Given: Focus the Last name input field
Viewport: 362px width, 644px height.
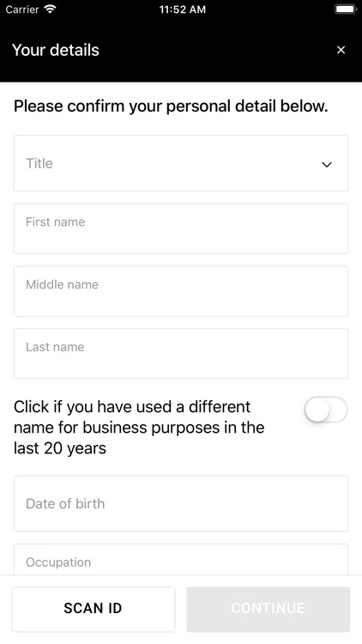Looking at the screenshot, I should [x=181, y=354].
